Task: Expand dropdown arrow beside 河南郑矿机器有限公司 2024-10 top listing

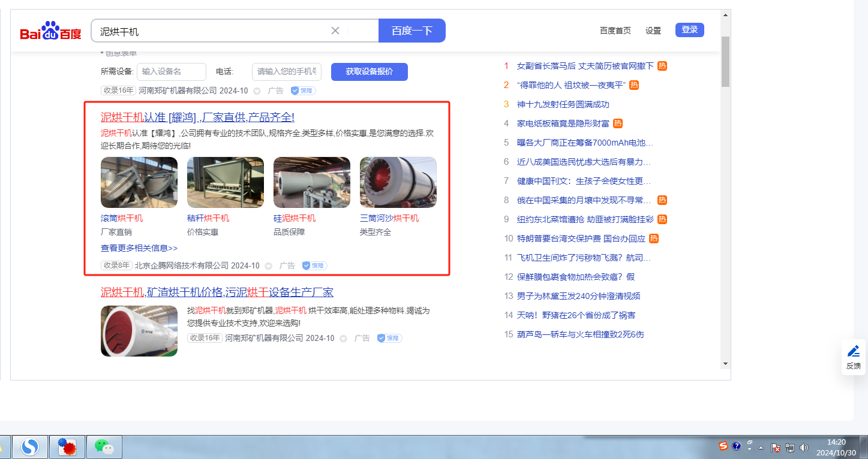Action: point(257,91)
